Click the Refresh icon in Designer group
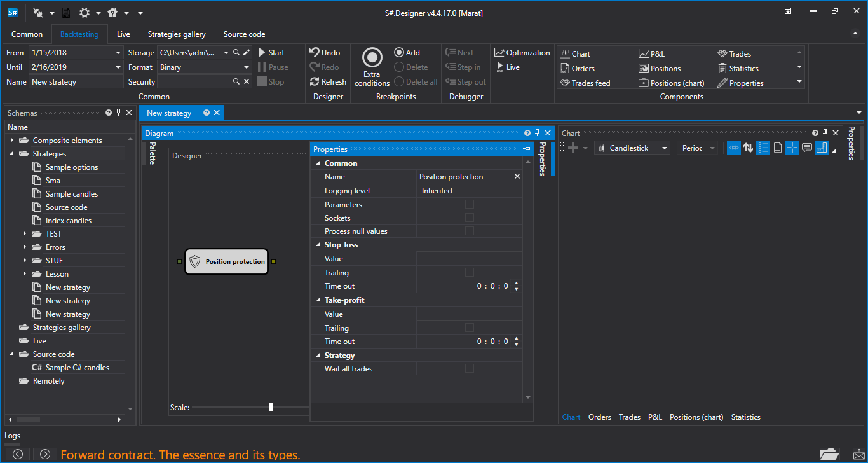868x463 pixels. click(x=315, y=82)
